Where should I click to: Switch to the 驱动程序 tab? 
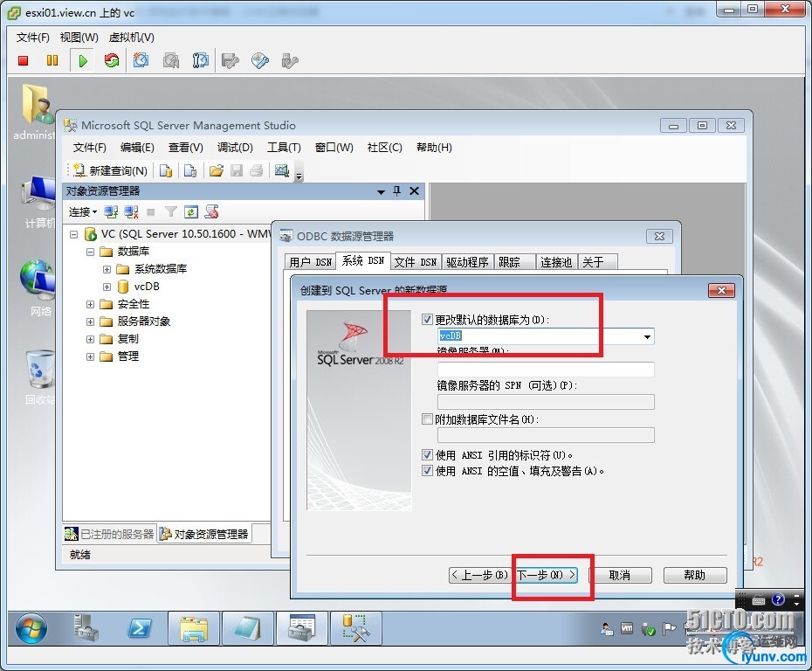click(468, 262)
